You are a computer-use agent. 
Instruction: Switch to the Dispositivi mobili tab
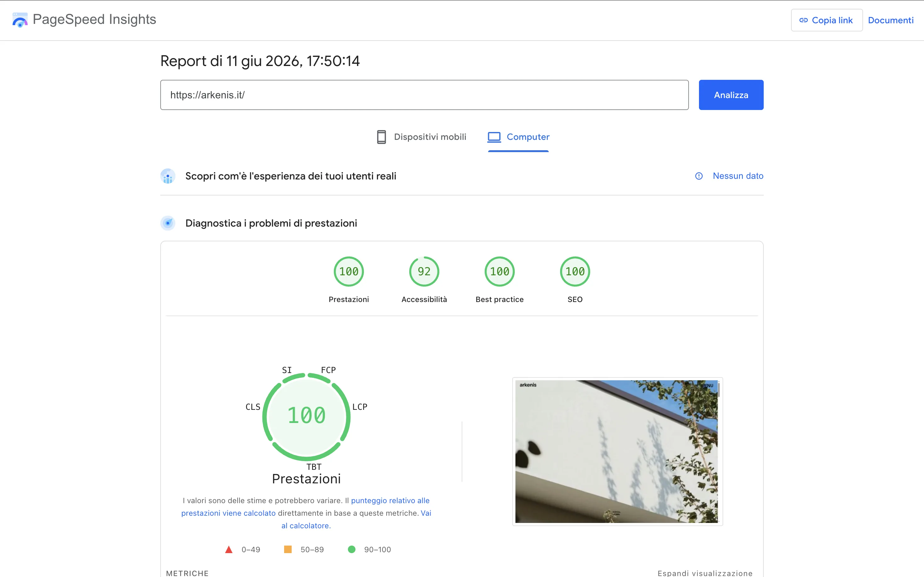[421, 137]
